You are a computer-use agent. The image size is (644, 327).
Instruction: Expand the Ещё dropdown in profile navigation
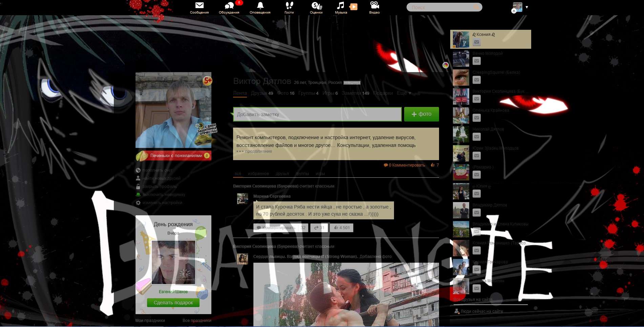[403, 93]
